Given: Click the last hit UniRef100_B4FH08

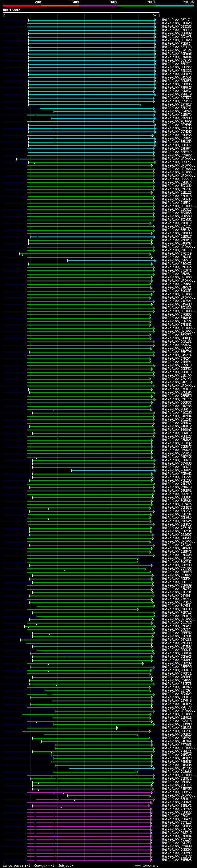Looking at the screenshot, I should [x=177, y=860].
